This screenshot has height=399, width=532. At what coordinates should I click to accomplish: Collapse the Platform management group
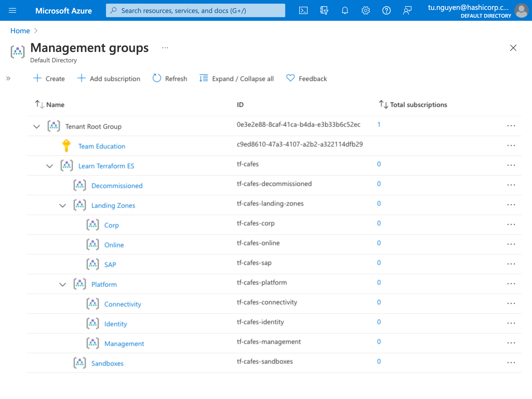coord(63,284)
